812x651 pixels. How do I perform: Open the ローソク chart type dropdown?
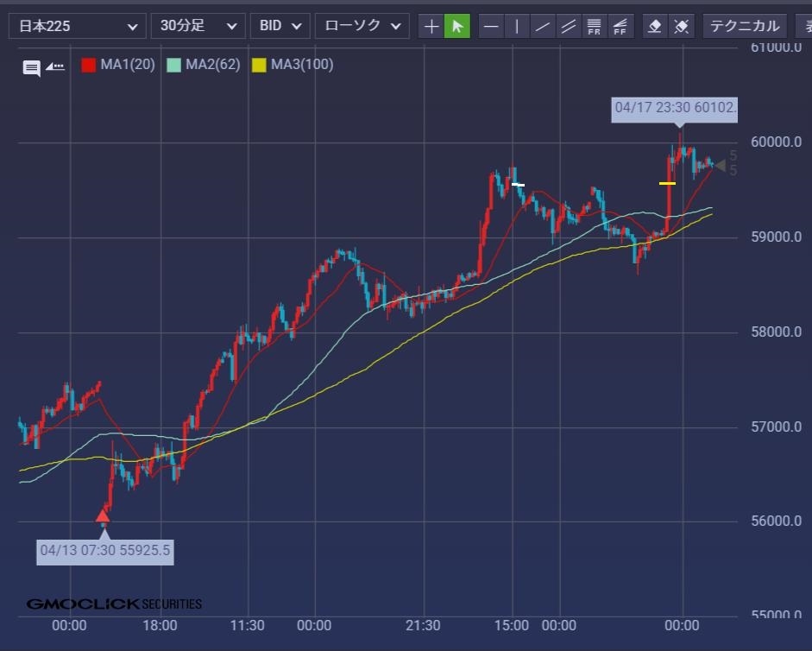pos(362,26)
